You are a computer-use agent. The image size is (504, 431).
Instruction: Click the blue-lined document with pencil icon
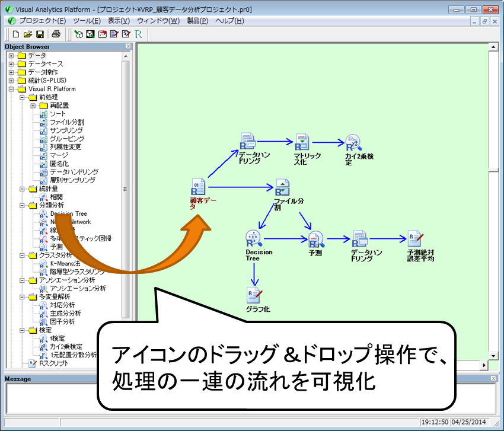click(x=114, y=34)
